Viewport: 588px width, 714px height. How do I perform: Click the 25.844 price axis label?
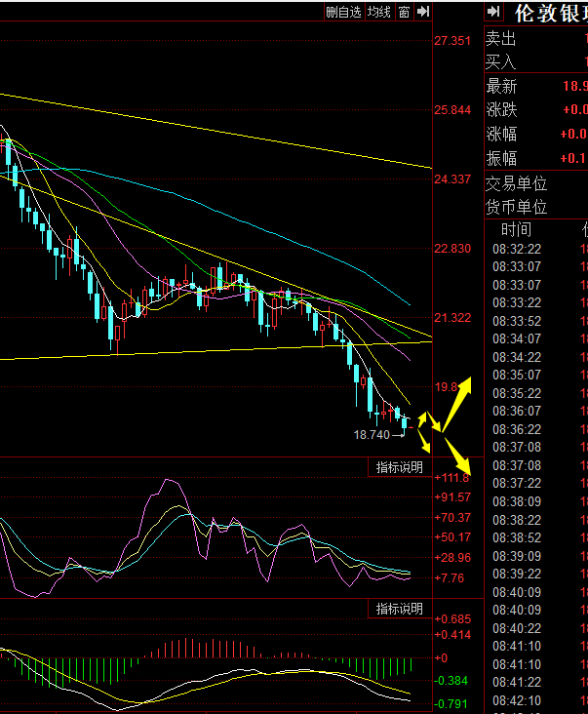(x=452, y=110)
